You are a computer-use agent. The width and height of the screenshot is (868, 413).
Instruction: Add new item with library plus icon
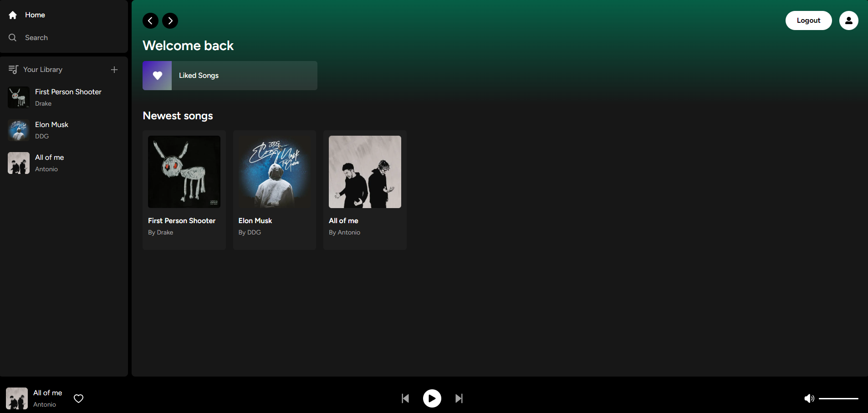114,70
